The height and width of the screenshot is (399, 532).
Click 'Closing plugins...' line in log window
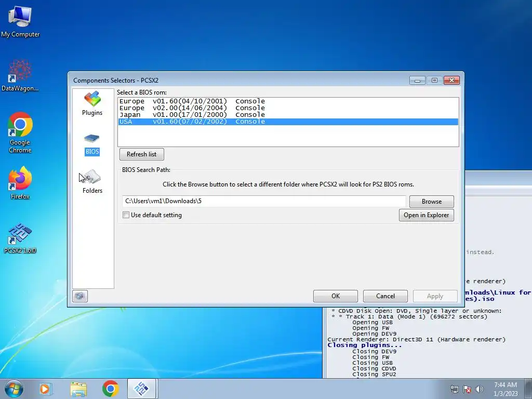coord(365,345)
